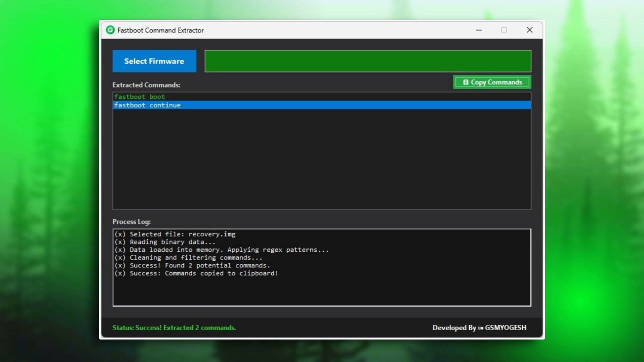Click the Copy Commands button label

point(496,82)
